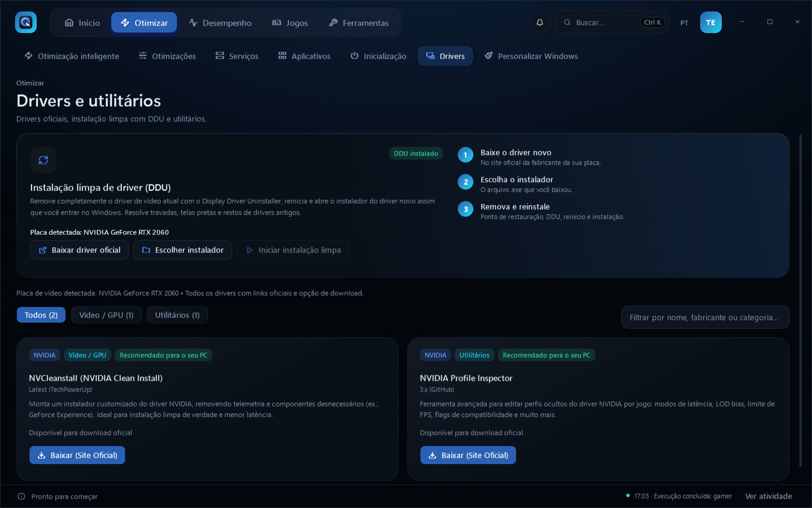Click the Vídeo / GPU tag on NVCleanstall card
The image size is (812, 508).
pos(87,355)
